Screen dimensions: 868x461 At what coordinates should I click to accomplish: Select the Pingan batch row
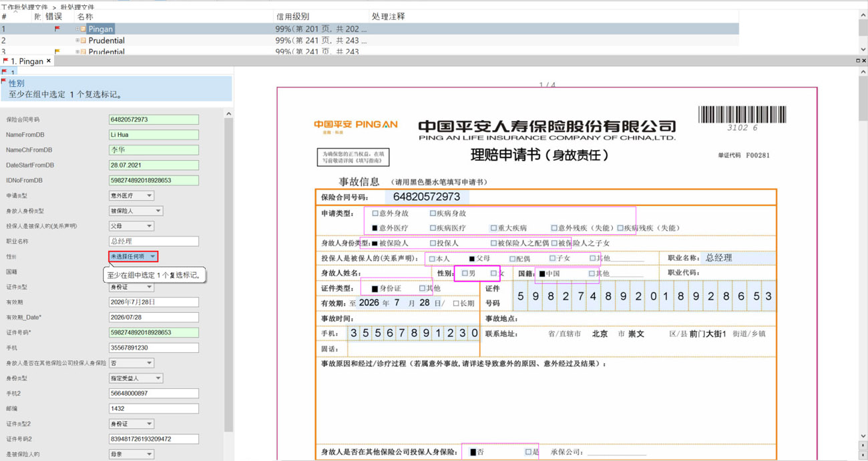click(369, 29)
